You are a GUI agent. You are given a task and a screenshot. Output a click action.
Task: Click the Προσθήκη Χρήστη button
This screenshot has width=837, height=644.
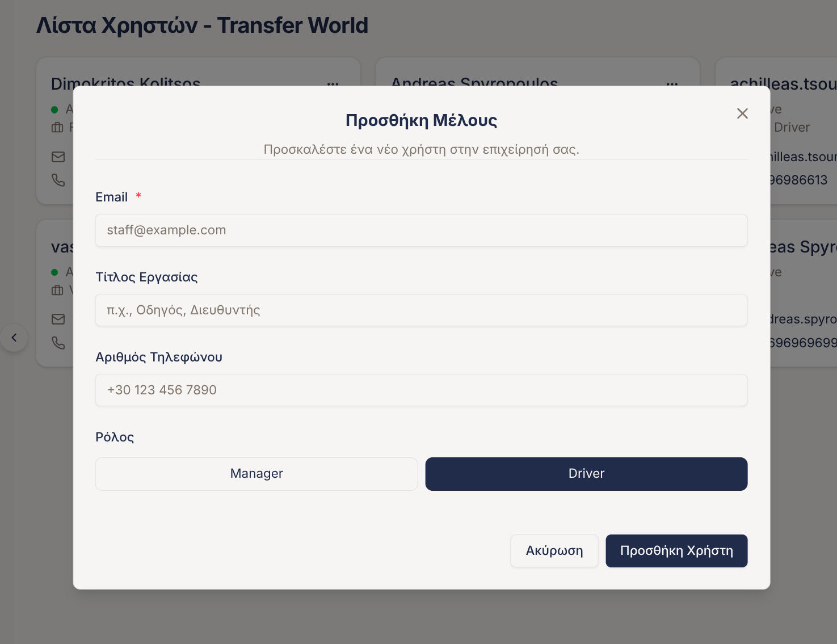[676, 551]
